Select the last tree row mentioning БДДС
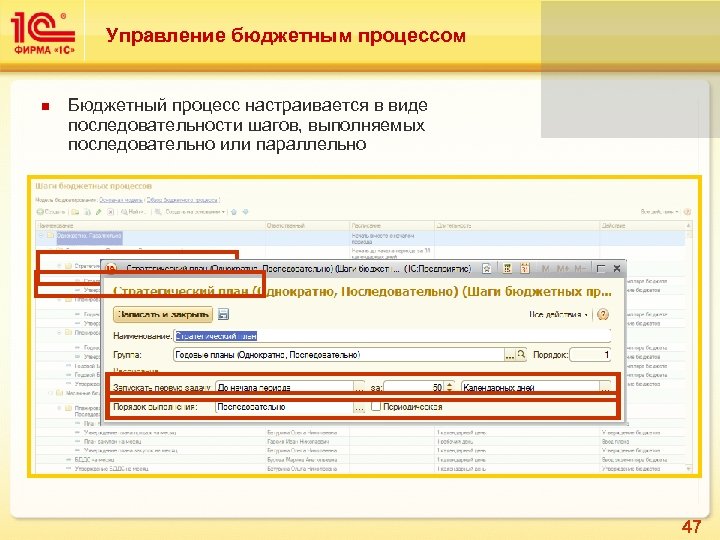Screen dimensions: 720x540 coord(360,469)
